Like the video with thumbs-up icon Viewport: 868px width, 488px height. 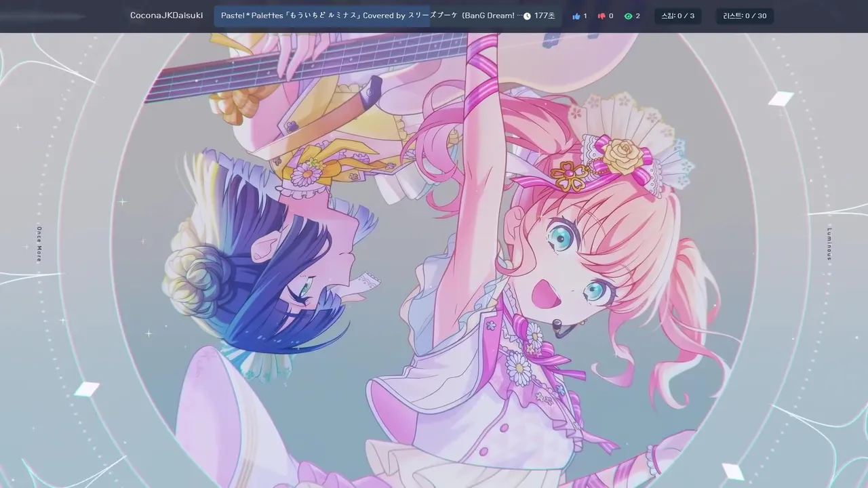576,16
